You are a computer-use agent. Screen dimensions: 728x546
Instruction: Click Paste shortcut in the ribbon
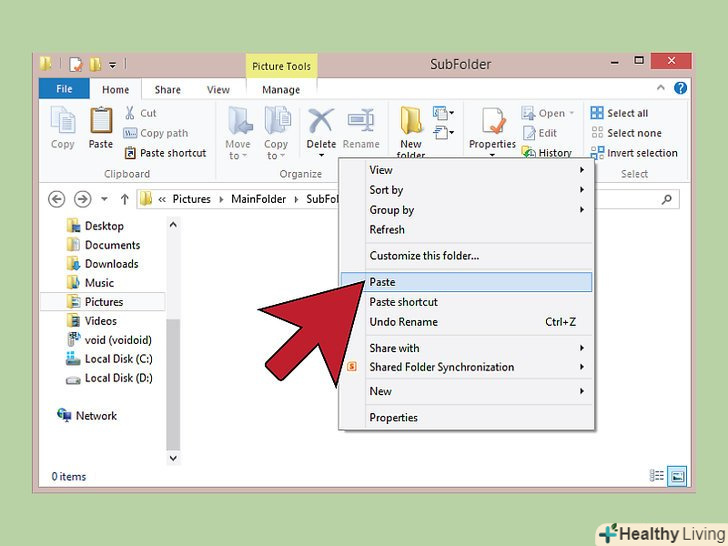point(165,153)
